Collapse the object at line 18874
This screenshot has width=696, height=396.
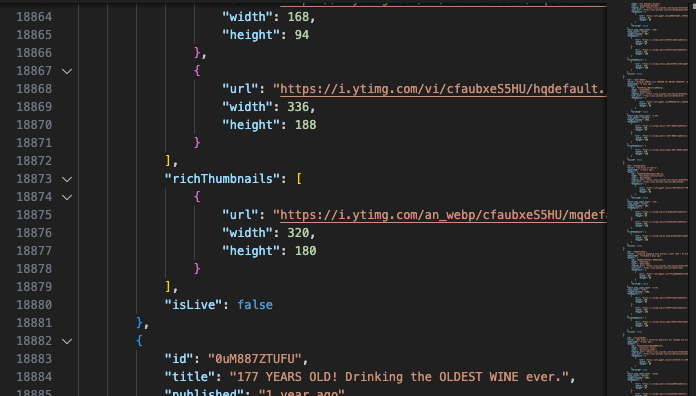(67, 197)
